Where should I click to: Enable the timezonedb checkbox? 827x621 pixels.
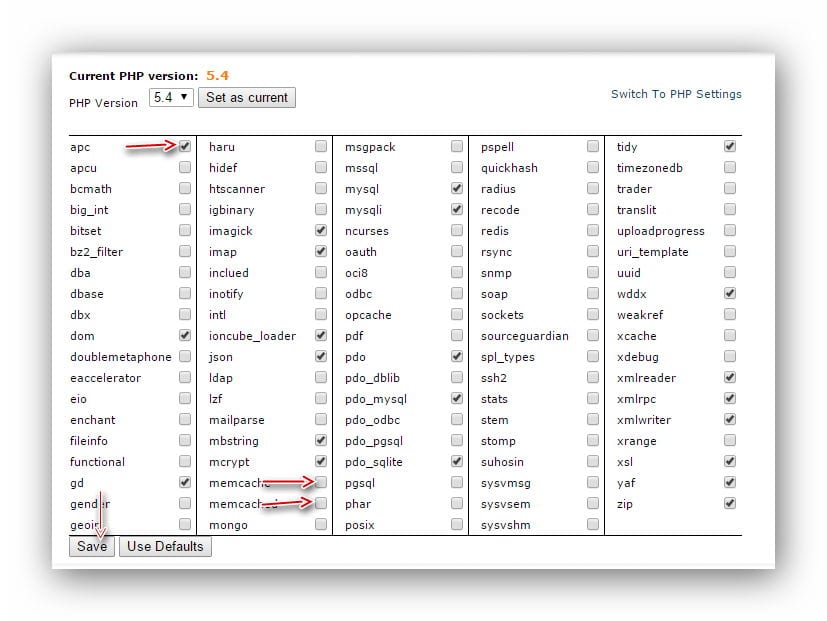(730, 167)
